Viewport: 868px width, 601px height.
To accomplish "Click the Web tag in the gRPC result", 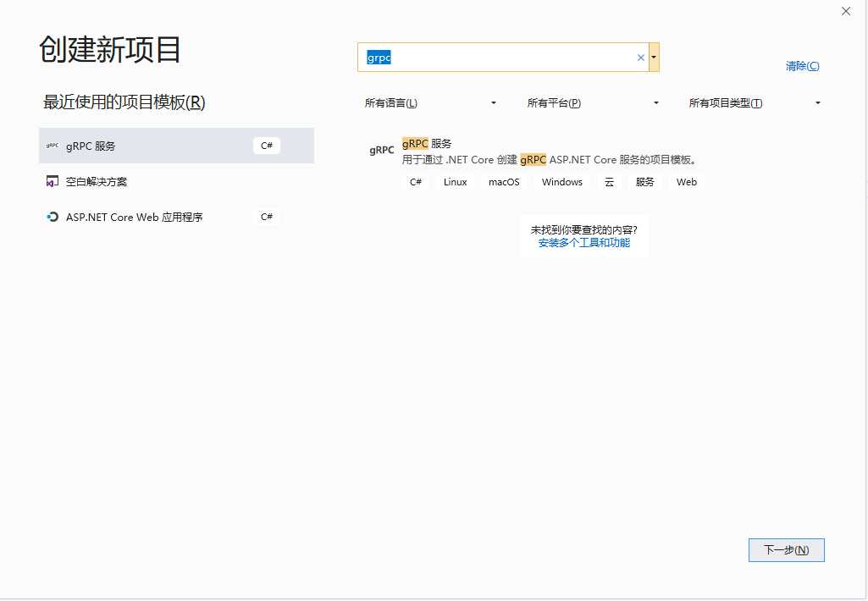I will click(x=687, y=182).
